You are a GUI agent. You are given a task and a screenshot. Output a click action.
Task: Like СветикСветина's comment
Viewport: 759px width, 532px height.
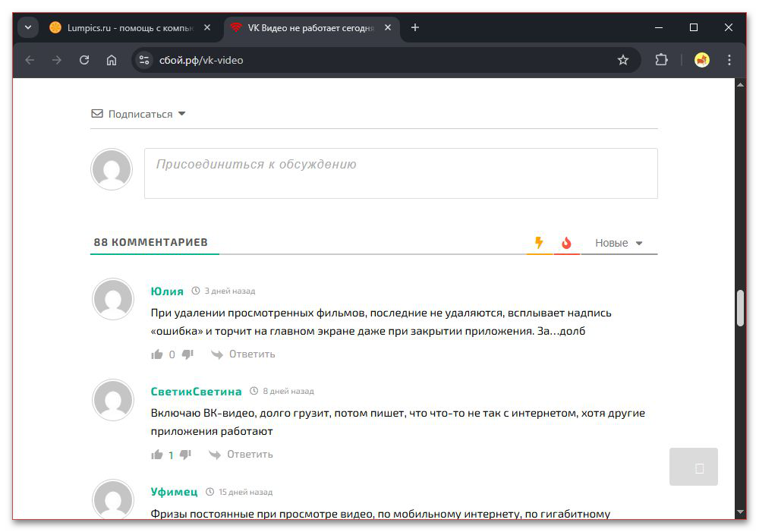157,455
